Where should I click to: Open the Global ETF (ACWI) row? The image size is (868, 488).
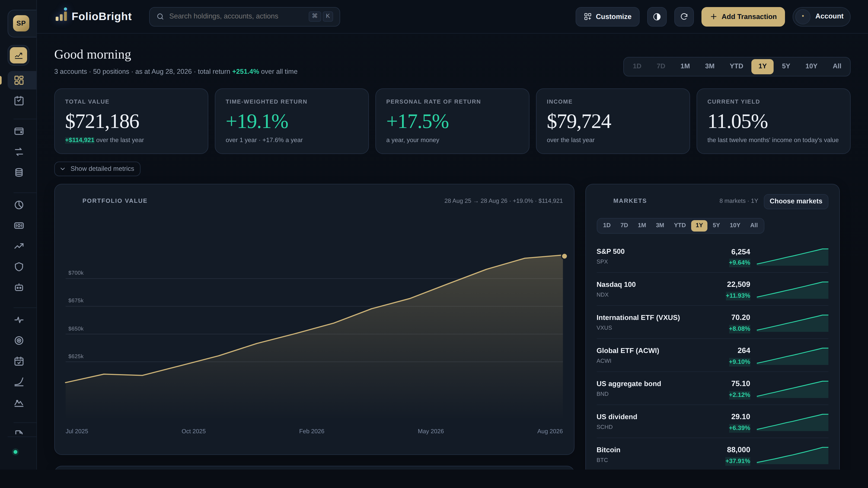point(712,356)
